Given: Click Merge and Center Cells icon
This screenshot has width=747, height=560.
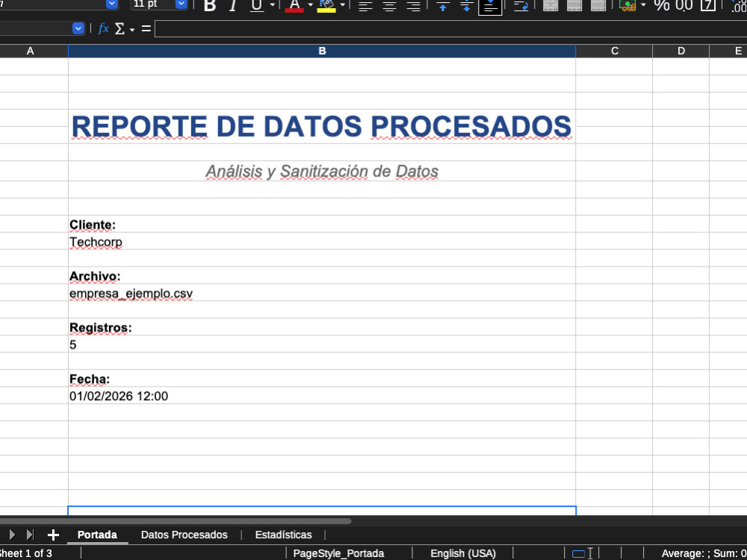Looking at the screenshot, I should (x=551, y=6).
